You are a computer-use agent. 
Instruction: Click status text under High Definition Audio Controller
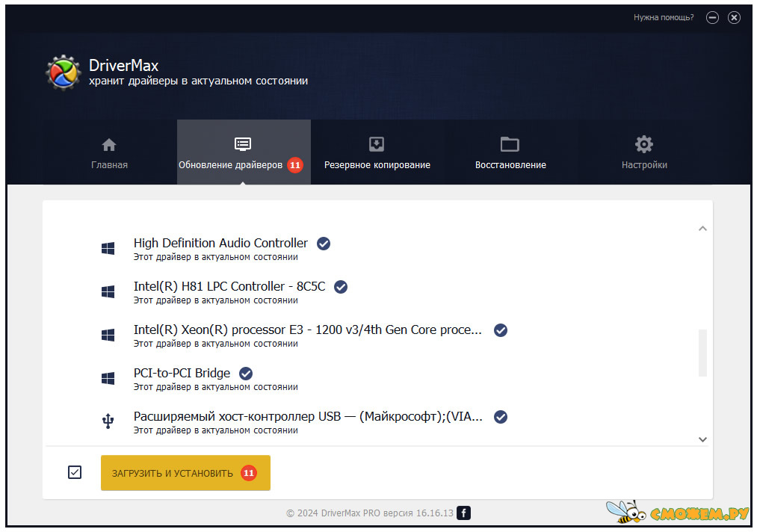[x=216, y=257]
